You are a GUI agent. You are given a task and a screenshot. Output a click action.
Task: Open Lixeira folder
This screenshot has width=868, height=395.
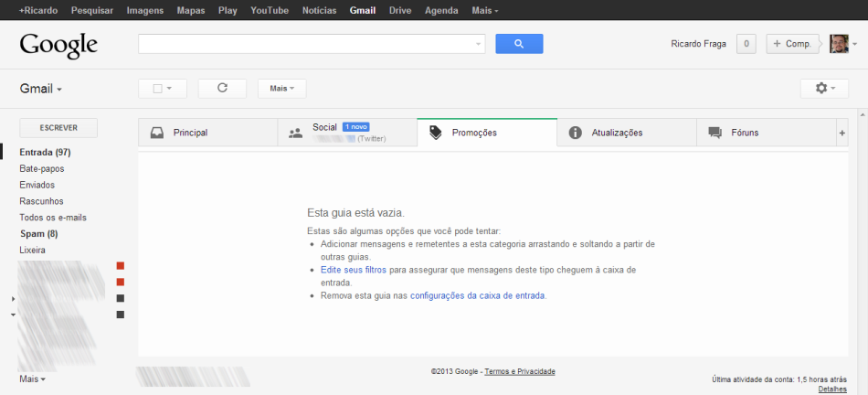[x=32, y=251]
